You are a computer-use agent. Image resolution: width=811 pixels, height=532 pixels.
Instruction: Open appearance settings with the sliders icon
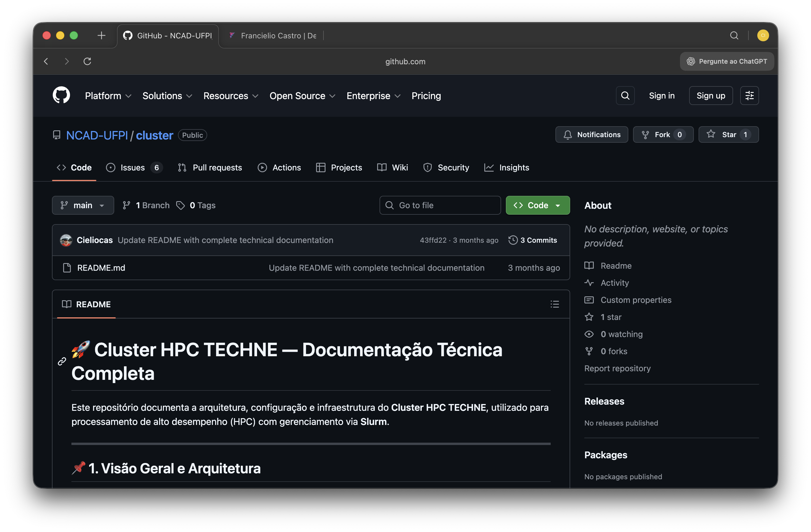click(x=749, y=96)
